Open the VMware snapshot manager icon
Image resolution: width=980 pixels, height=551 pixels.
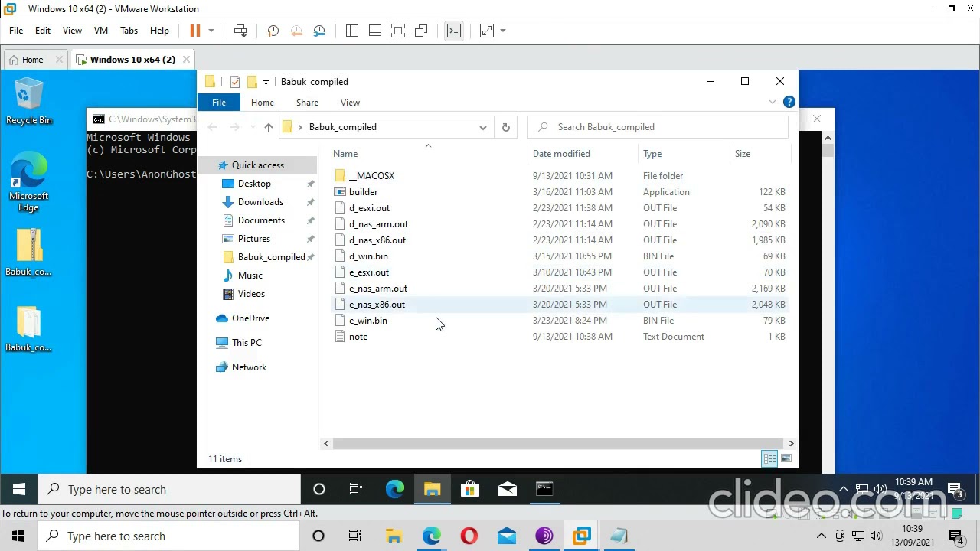(x=319, y=31)
